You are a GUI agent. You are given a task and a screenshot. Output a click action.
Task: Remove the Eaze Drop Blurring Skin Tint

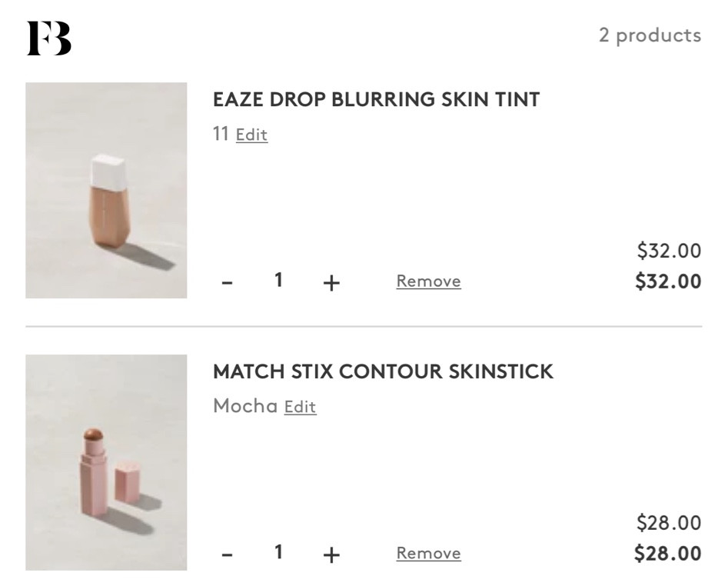click(x=428, y=281)
